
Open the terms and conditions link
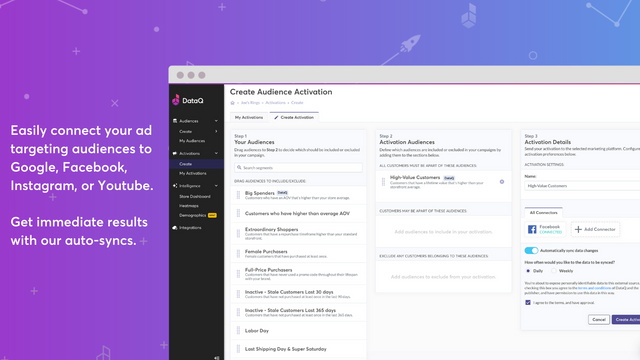coord(594,288)
